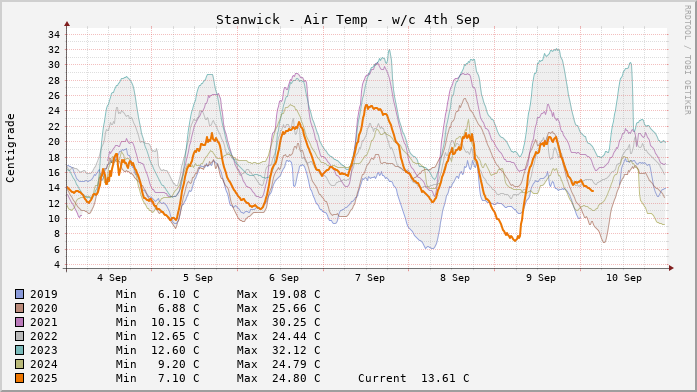Screen dimensions: 697x392
Task: Click the 2020 Max value '25.66 C'
Action: [x=296, y=308]
